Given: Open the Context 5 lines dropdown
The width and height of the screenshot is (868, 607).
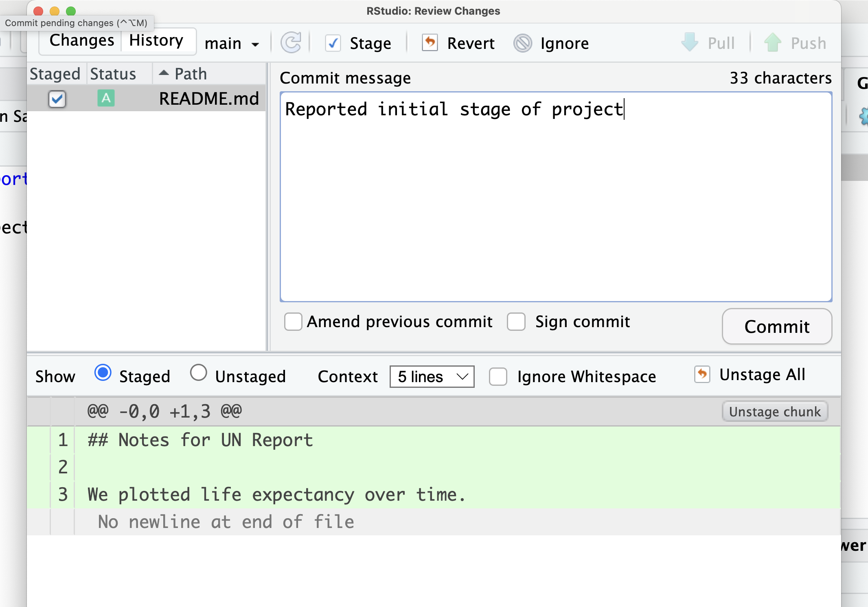Looking at the screenshot, I should pos(432,376).
